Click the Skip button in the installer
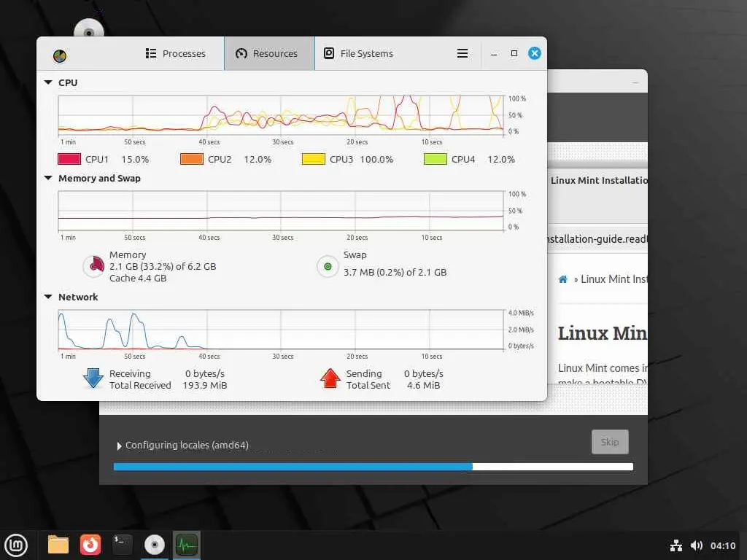The width and height of the screenshot is (747, 560). [x=610, y=442]
